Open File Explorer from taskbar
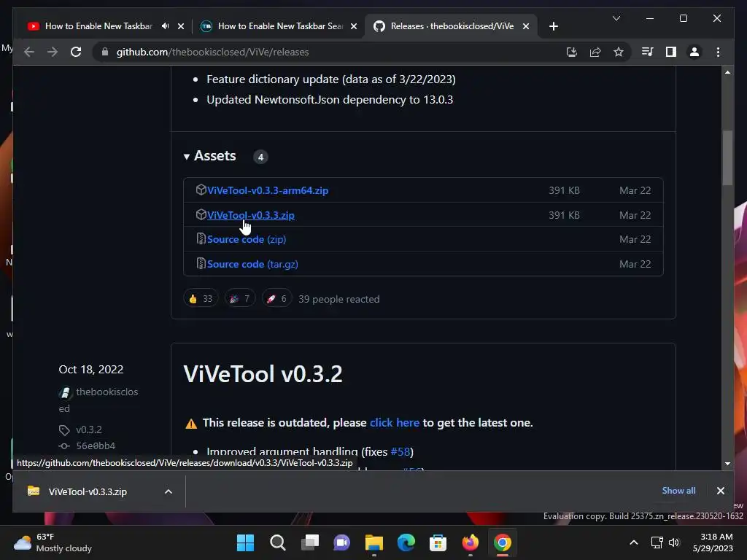 374,542
